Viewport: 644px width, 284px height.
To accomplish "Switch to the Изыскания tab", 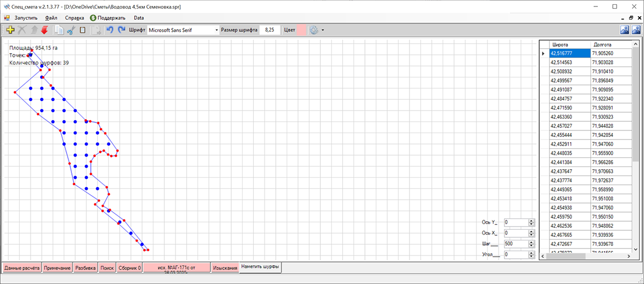I will 225,267.
